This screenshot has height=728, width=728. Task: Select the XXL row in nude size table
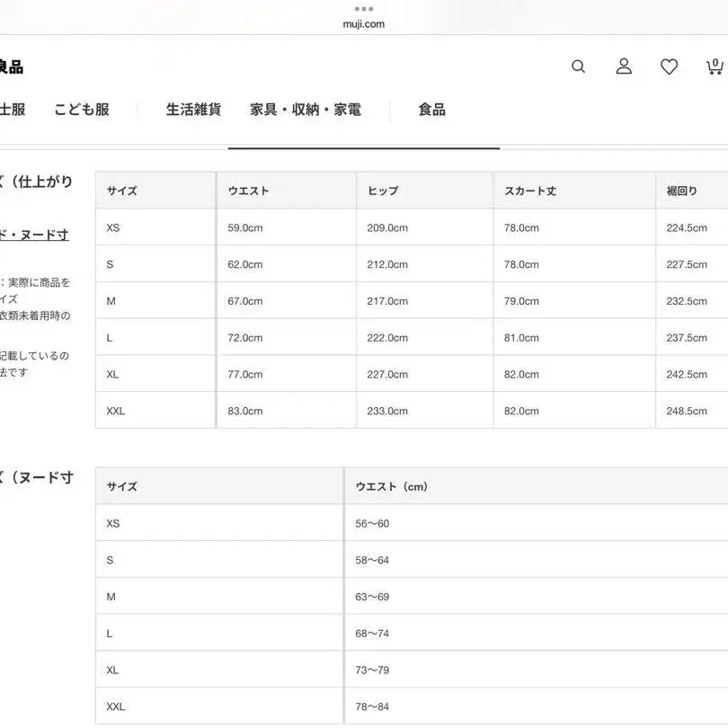click(412, 706)
